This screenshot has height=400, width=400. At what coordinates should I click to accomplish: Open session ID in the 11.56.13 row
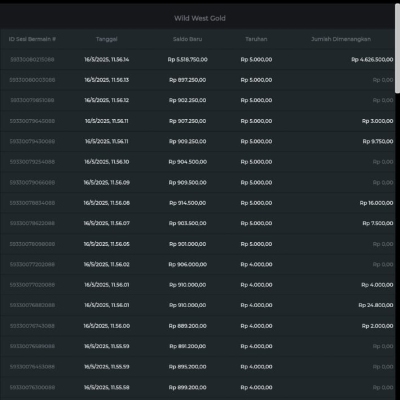click(32, 80)
